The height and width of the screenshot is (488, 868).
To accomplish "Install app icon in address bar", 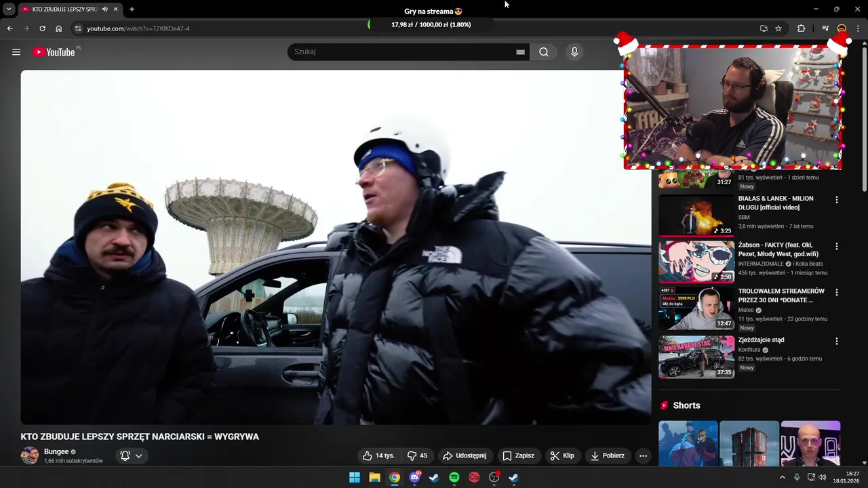I will pos(764,28).
